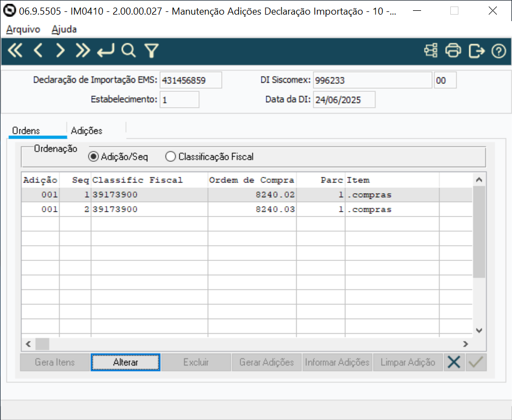Click the Estabelecimento field
This screenshot has width=512, height=420.
click(x=179, y=100)
